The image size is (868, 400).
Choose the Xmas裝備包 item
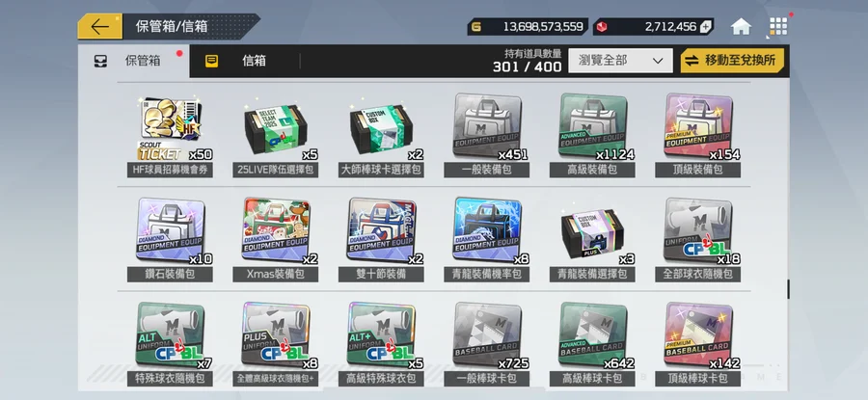point(276,240)
